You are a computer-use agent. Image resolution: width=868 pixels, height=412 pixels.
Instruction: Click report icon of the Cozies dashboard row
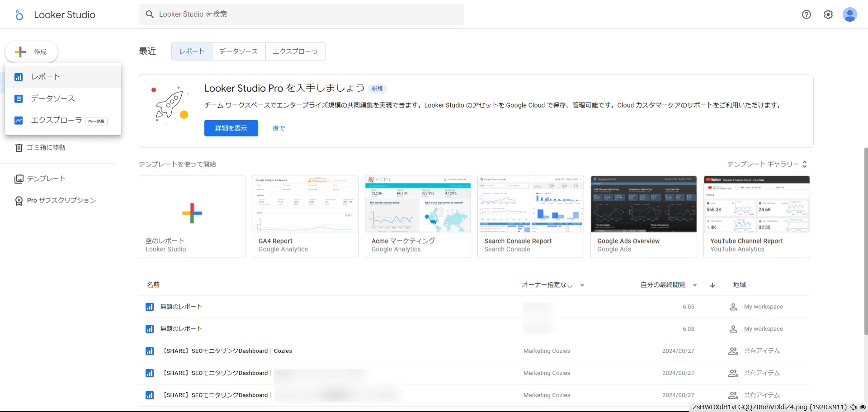150,351
